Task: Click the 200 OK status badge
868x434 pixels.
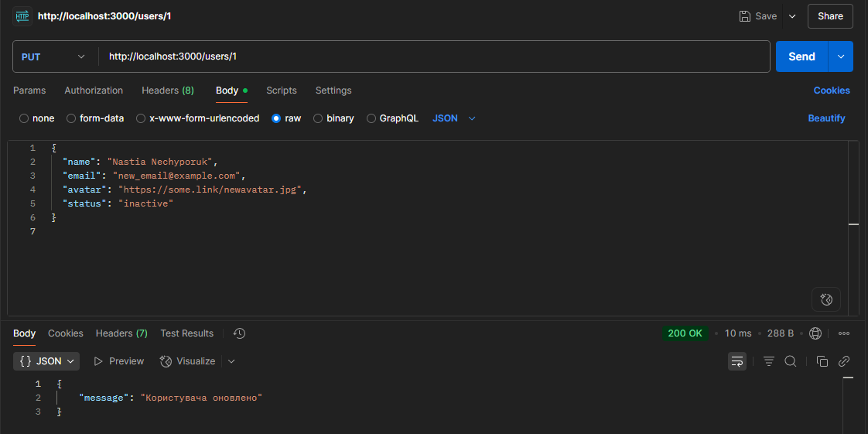Action: tap(685, 333)
